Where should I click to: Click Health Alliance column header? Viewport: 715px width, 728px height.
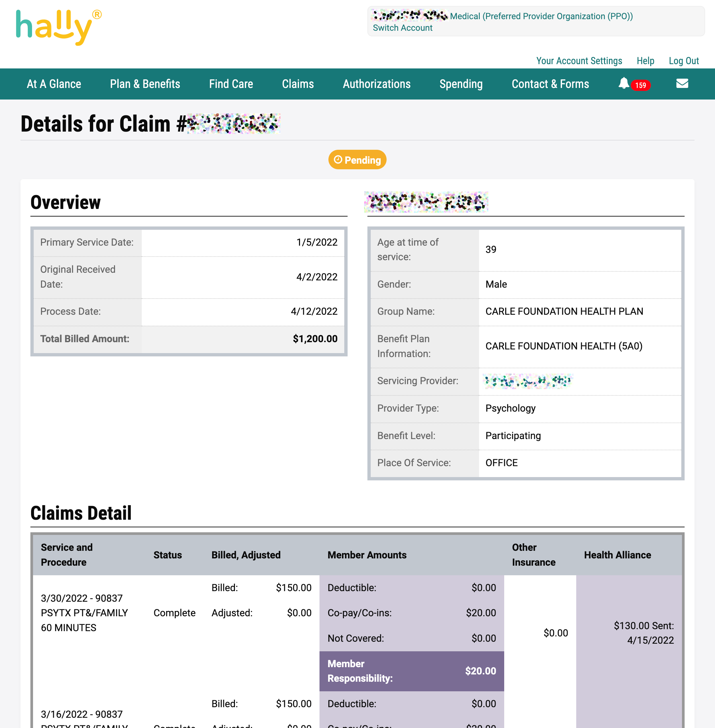[617, 555]
